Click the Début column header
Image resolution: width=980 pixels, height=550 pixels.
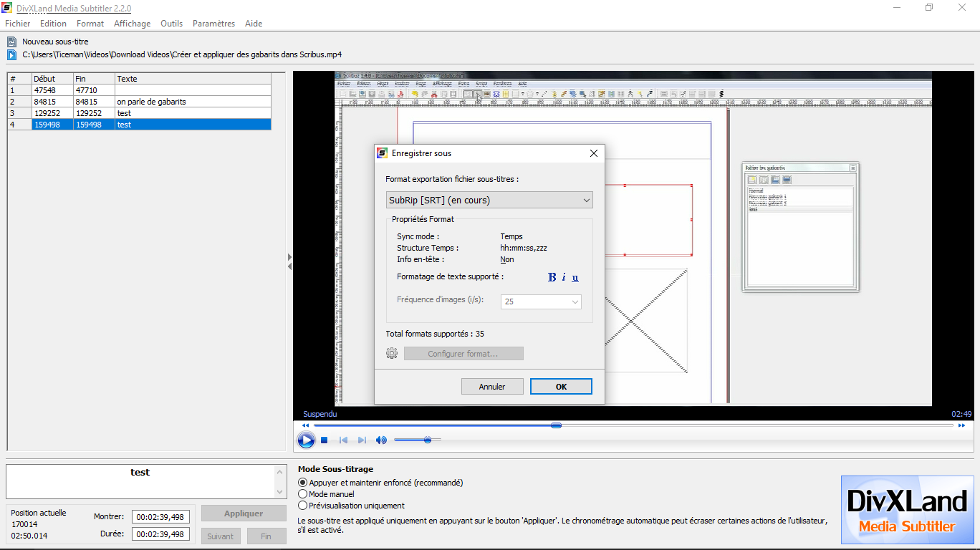point(52,79)
